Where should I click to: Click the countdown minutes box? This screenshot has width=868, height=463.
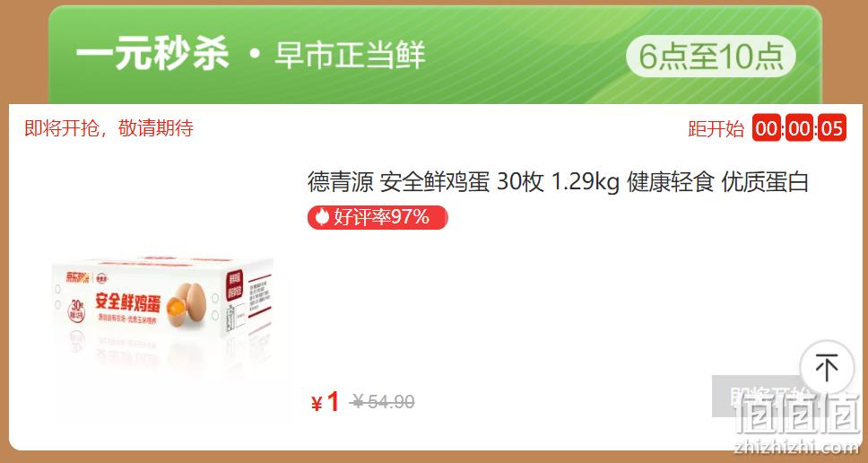[x=799, y=128]
